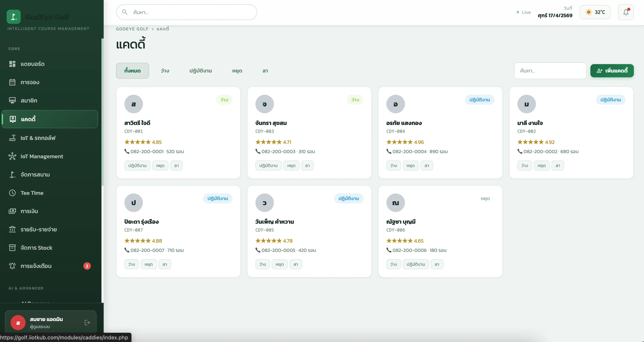
Task: Open Tee Time menu item
Action: tap(49, 193)
